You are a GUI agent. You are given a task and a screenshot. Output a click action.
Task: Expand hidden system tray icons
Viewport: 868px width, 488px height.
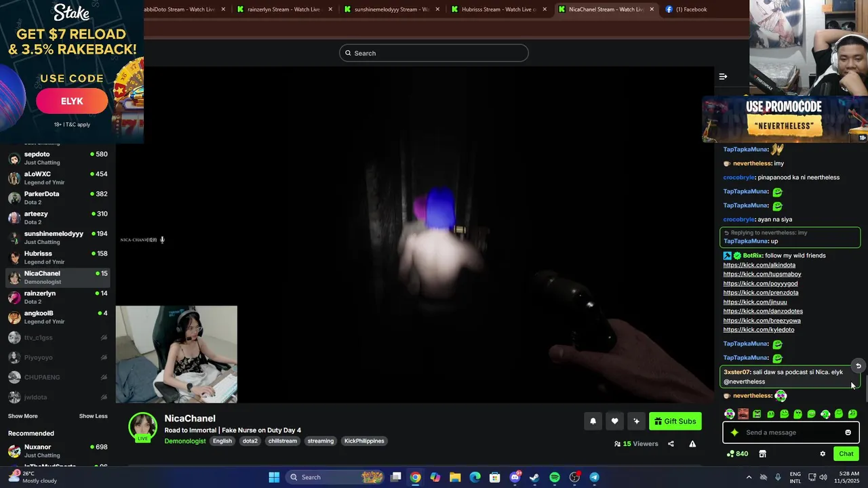click(749, 477)
